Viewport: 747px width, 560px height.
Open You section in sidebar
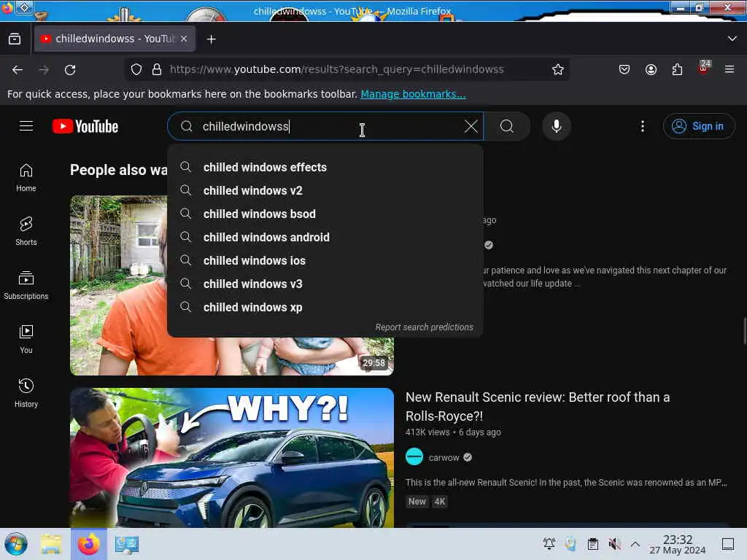click(x=26, y=339)
